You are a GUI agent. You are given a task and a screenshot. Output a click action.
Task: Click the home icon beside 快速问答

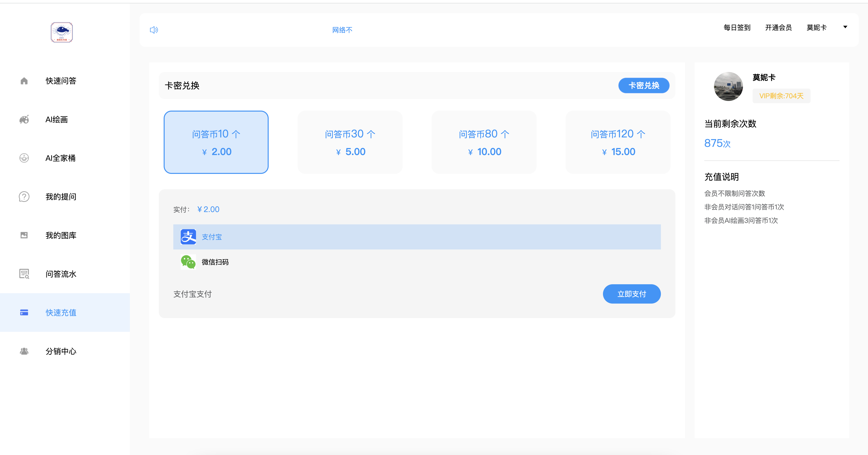coord(24,81)
